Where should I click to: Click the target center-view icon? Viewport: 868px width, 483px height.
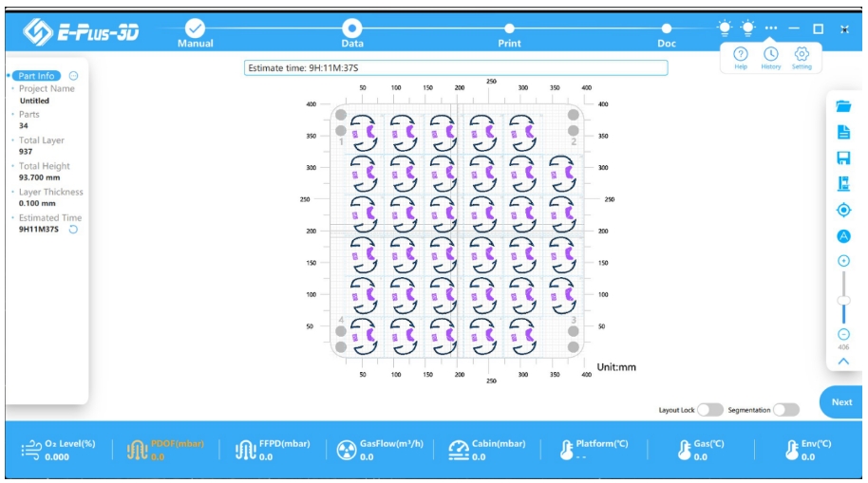[843, 210]
